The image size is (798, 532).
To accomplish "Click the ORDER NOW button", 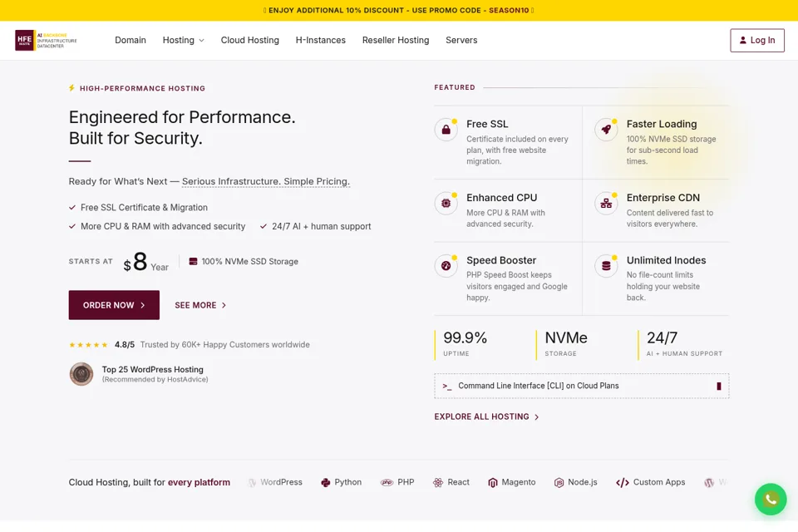I will click(x=114, y=305).
